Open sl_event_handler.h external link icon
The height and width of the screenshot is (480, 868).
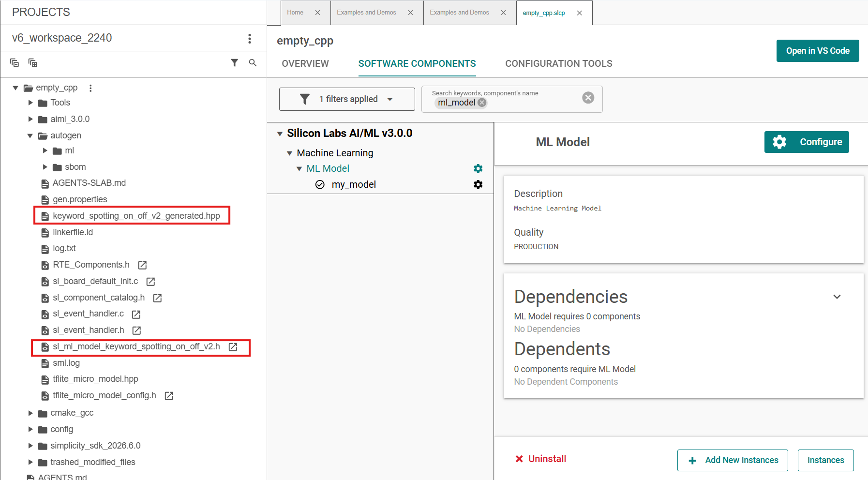(136, 330)
